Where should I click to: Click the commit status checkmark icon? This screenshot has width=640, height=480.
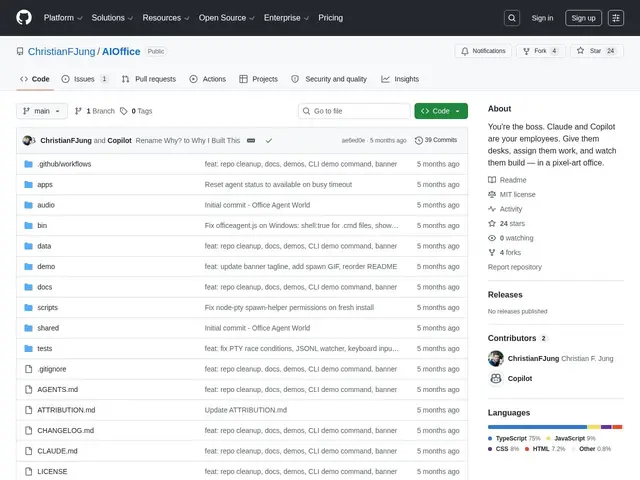click(x=269, y=140)
